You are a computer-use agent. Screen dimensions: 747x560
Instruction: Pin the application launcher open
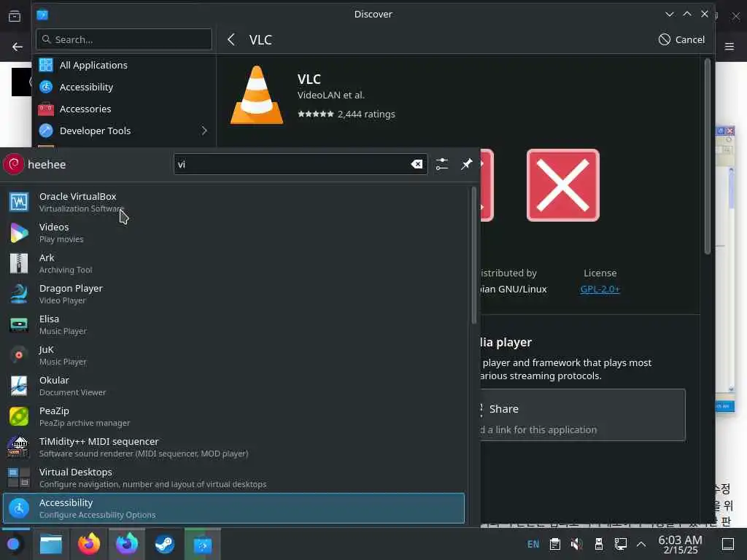[x=466, y=164]
